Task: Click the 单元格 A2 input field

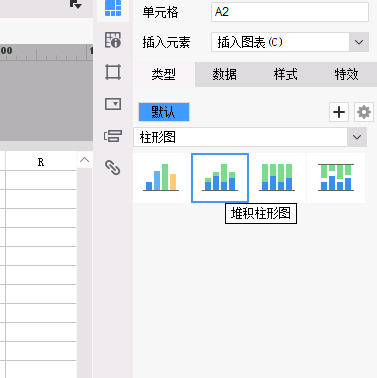Action: click(290, 12)
